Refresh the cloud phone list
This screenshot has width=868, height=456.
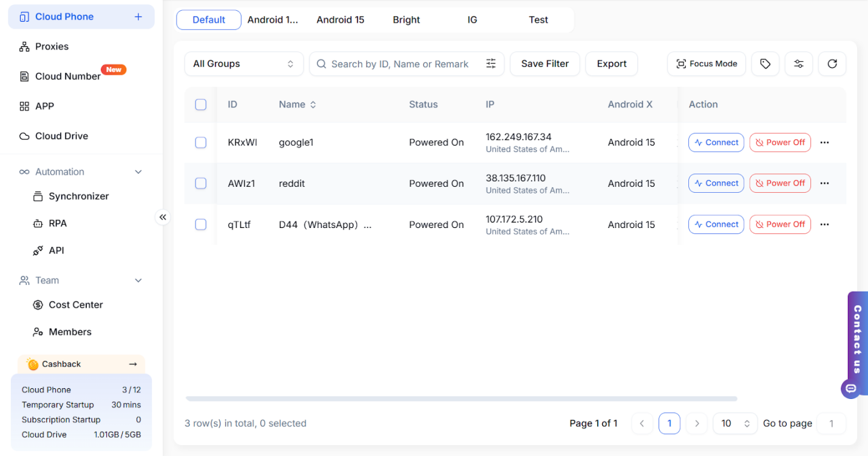coord(832,64)
